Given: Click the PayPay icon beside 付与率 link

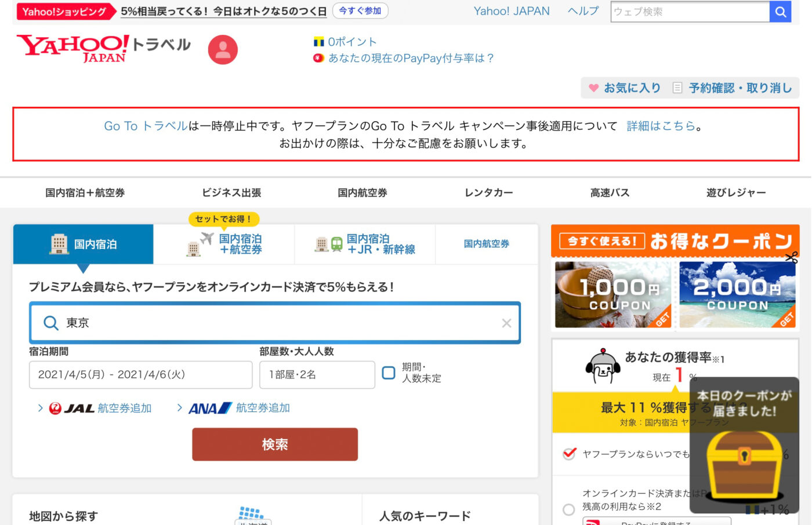Looking at the screenshot, I should click(318, 58).
